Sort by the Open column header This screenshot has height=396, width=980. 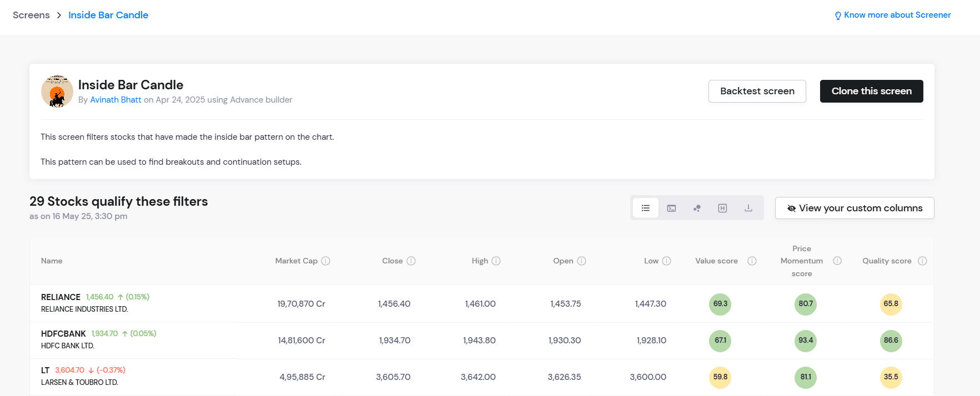coord(563,261)
